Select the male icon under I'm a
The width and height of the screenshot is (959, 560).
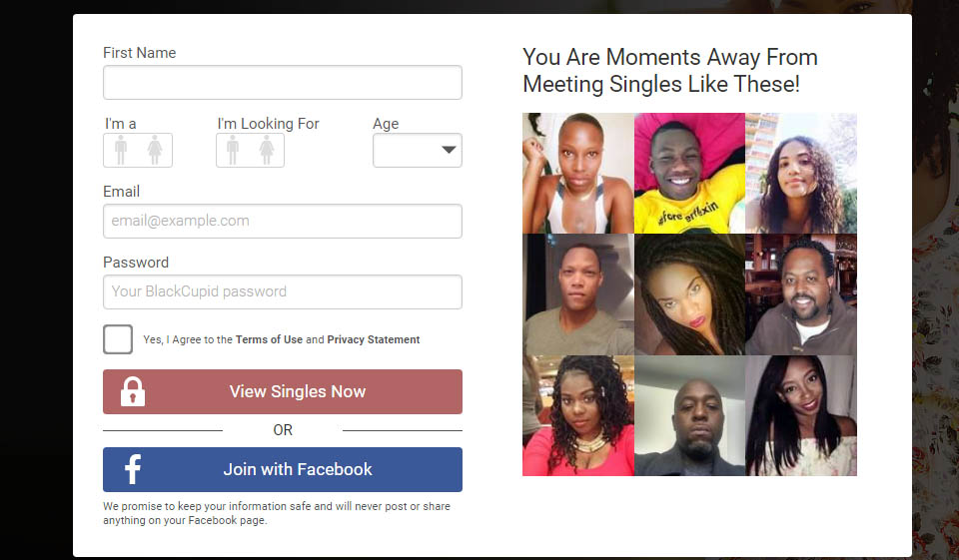click(x=121, y=151)
